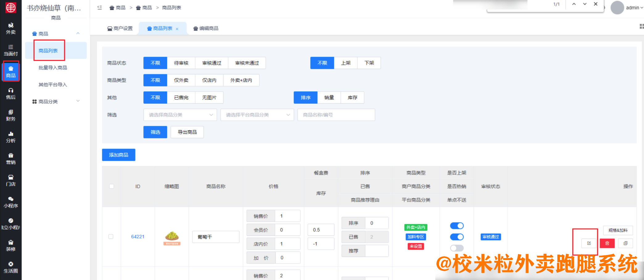The width and height of the screenshot is (644, 280).
Task: Click the edit pencil icon for 葡萄干
Action: [x=588, y=243]
